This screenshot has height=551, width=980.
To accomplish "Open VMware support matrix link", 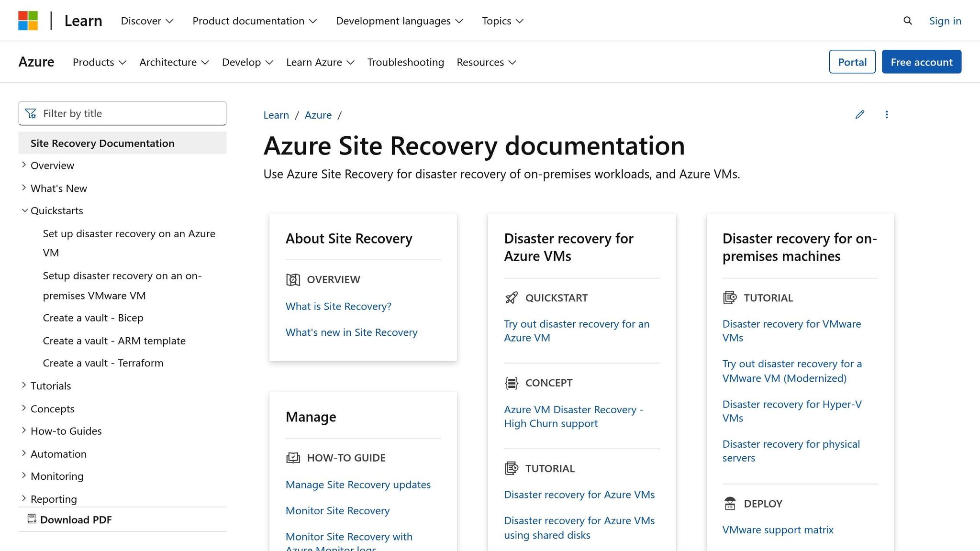I will (778, 530).
